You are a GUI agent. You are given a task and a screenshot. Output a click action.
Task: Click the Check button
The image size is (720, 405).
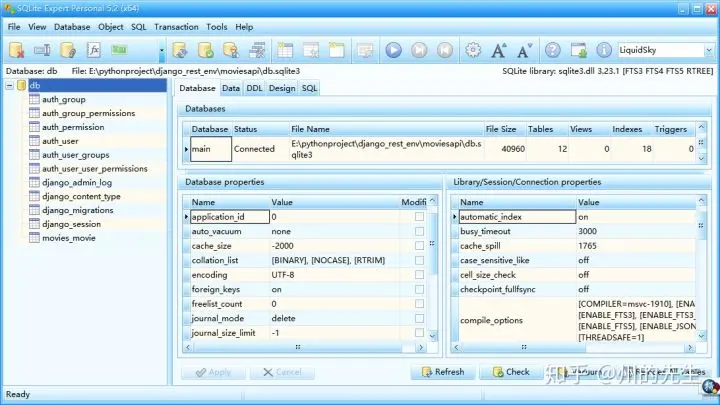click(x=511, y=372)
